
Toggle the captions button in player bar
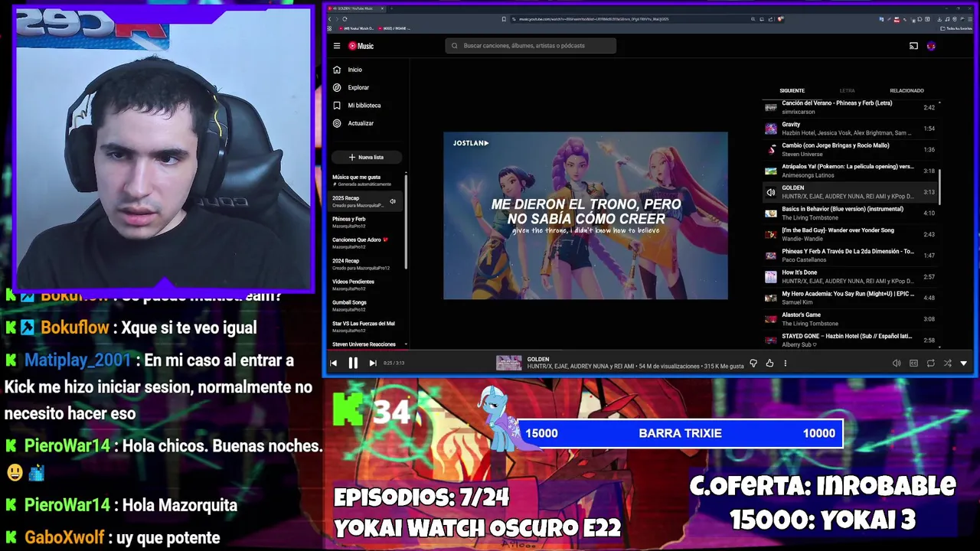coord(913,364)
